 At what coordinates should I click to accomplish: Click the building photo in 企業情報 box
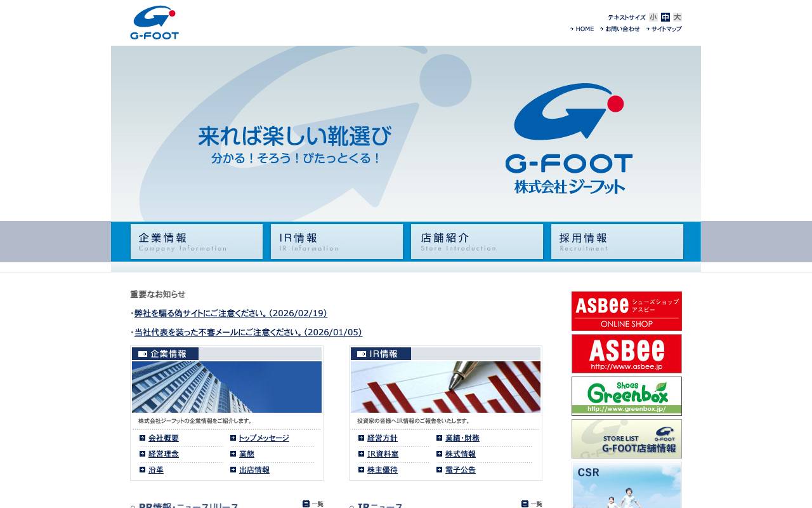pyautogui.click(x=226, y=387)
